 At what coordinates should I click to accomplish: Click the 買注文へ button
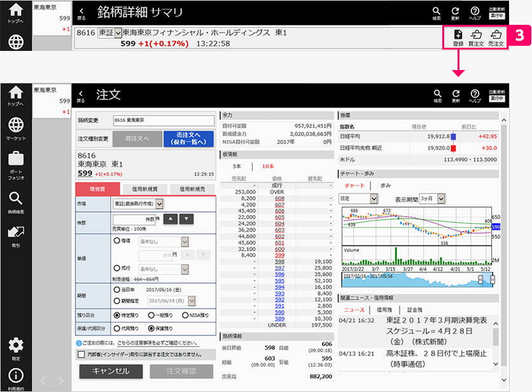coord(137,139)
